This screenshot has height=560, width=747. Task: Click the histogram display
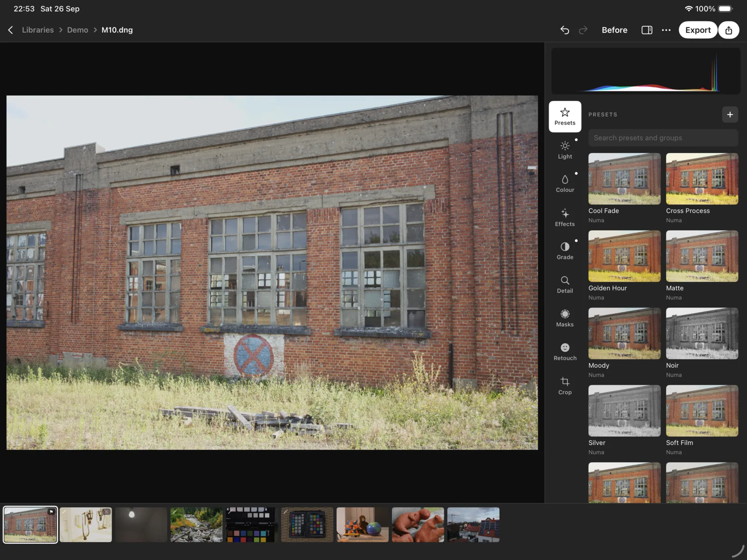pyautogui.click(x=646, y=71)
